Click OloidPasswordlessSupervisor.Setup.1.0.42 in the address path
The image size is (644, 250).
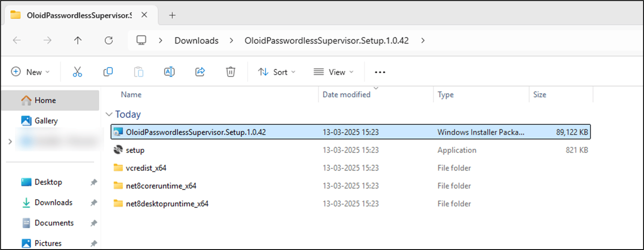(x=327, y=41)
